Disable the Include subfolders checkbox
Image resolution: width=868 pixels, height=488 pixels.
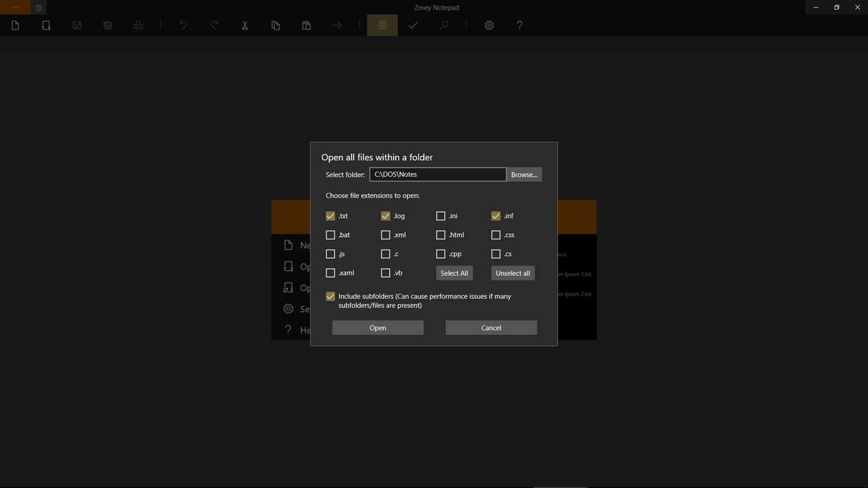(x=330, y=296)
